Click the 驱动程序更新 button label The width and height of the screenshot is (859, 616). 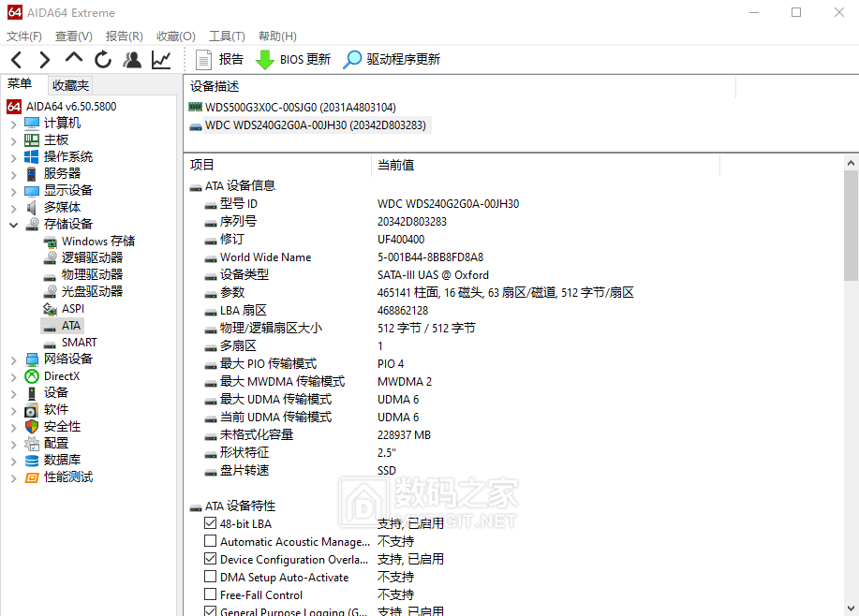click(x=403, y=59)
